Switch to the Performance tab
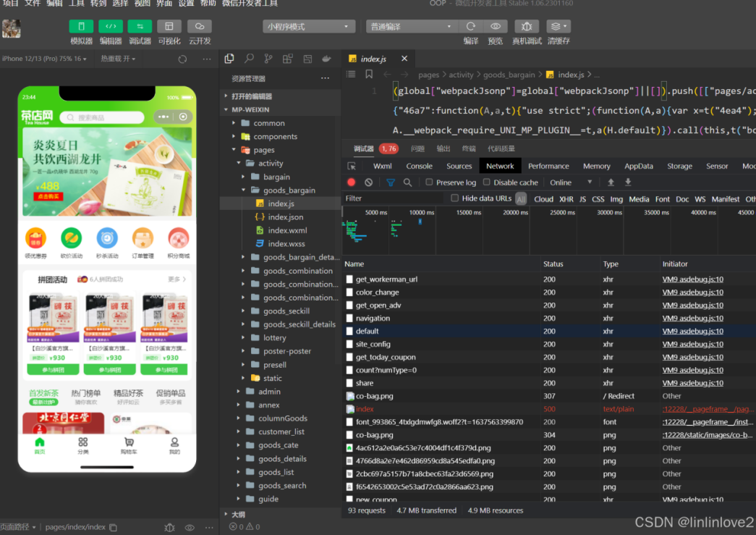The width and height of the screenshot is (756, 535). point(548,166)
